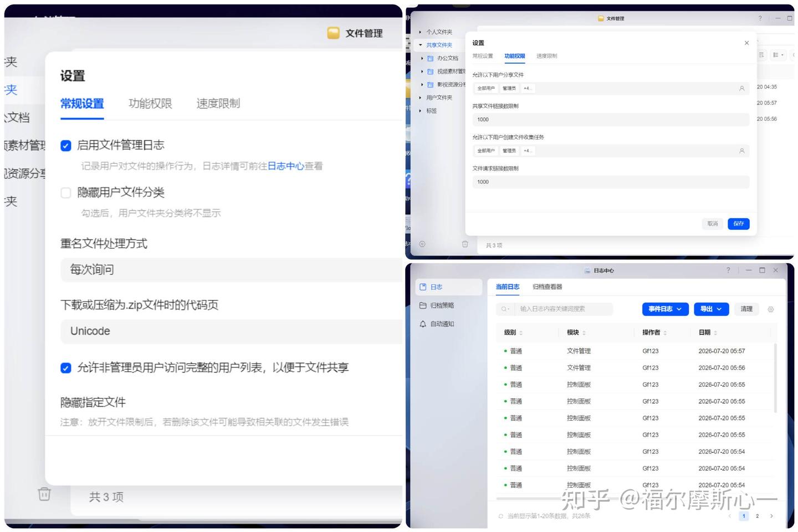Close the 设置 dialog with the X icon
Viewport: 798px width, 532px height.
pyautogui.click(x=746, y=43)
